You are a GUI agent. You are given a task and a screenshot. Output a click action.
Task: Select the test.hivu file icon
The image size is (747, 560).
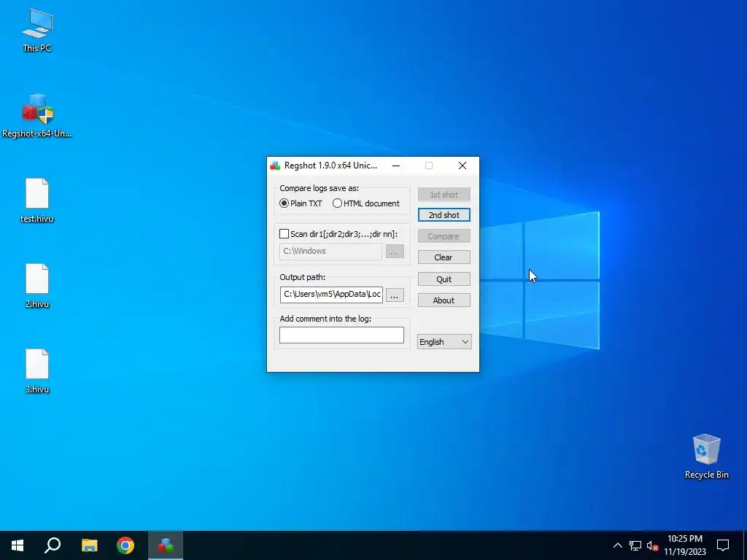pyautogui.click(x=37, y=201)
